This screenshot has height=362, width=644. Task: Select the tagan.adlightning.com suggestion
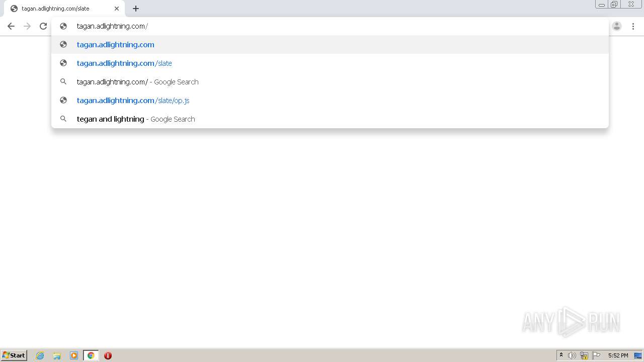pyautogui.click(x=330, y=45)
